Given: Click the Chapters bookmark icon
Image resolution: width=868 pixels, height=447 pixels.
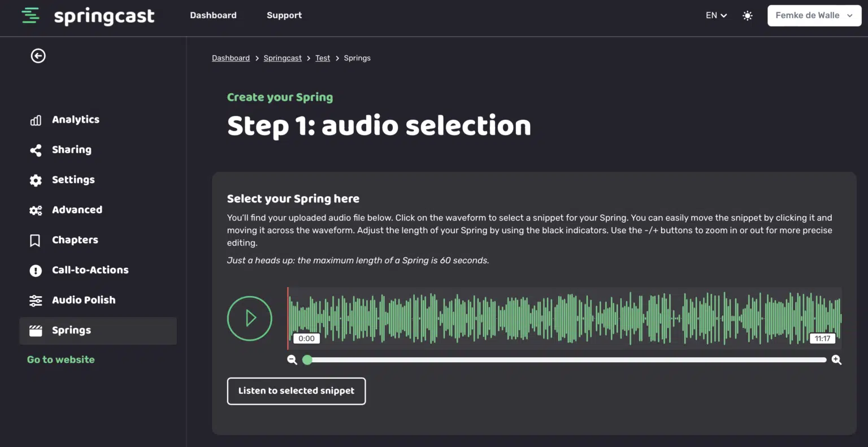Looking at the screenshot, I should coord(35,240).
